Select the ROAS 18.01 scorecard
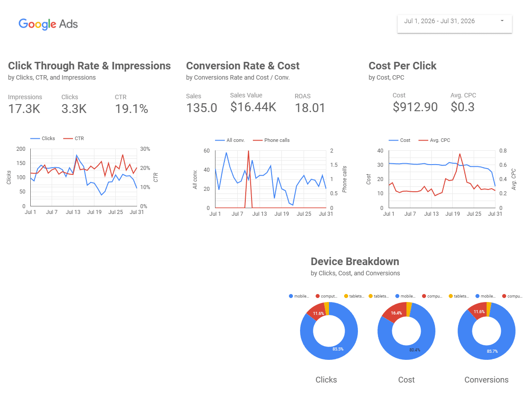 tap(310, 103)
